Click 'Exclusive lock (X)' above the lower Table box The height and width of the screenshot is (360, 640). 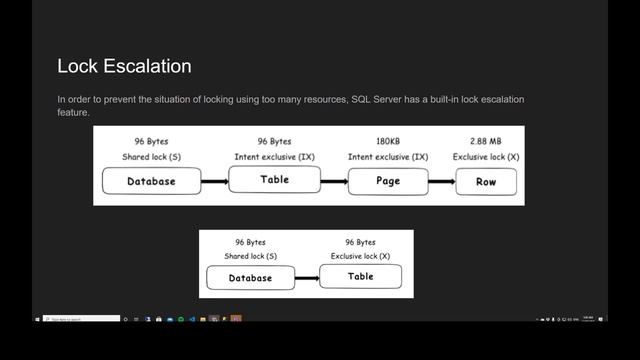[x=360, y=256]
